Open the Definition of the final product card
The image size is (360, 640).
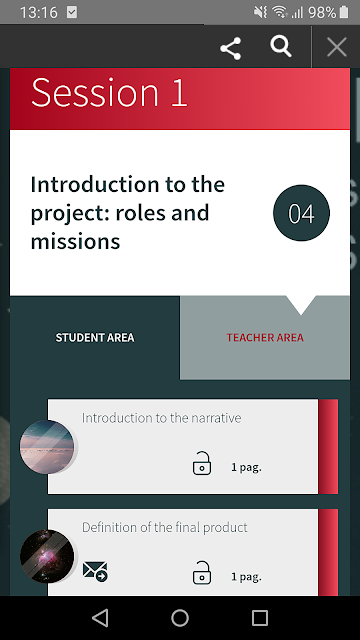[x=183, y=552]
